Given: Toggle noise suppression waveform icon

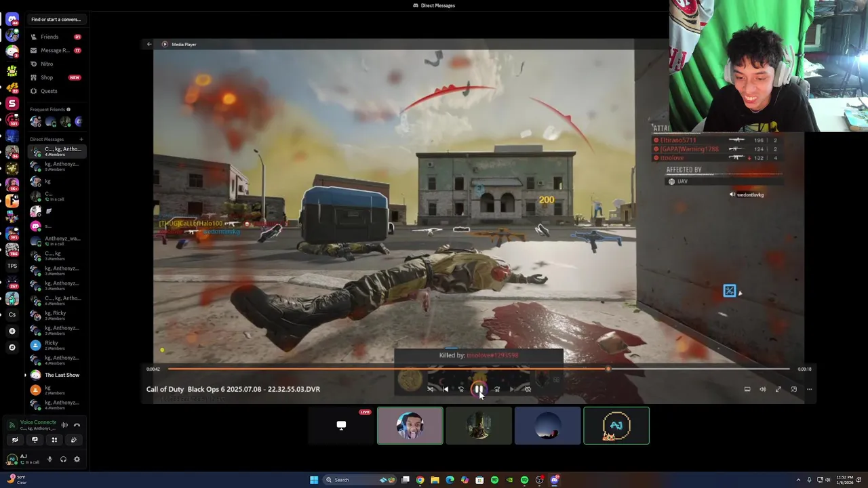Looking at the screenshot, I should 64,425.
